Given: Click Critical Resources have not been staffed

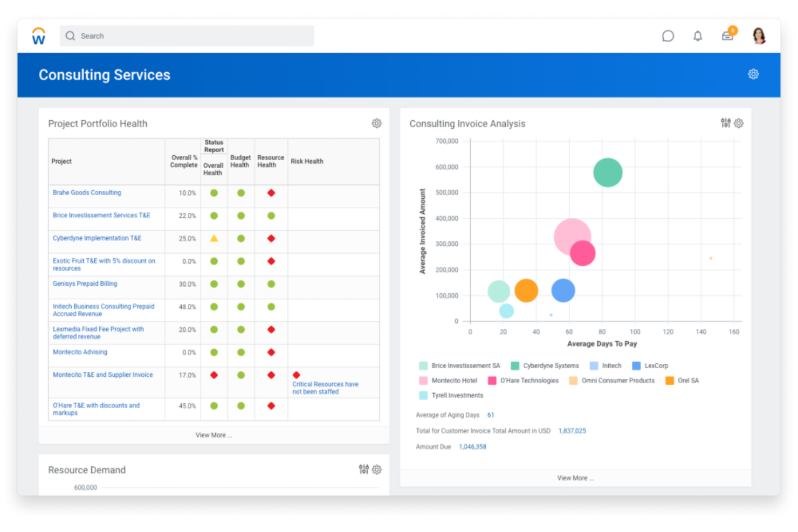Looking at the screenshot, I should click(325, 388).
